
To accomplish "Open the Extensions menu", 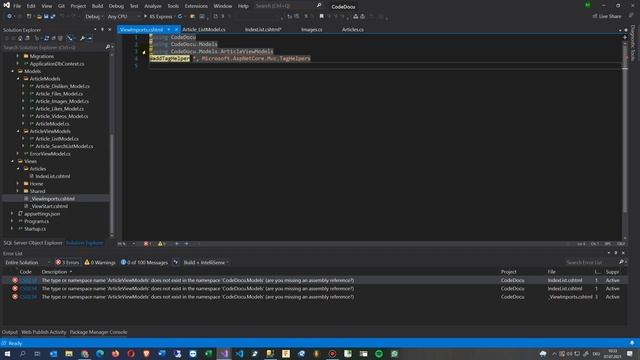I will click(x=196, y=6).
